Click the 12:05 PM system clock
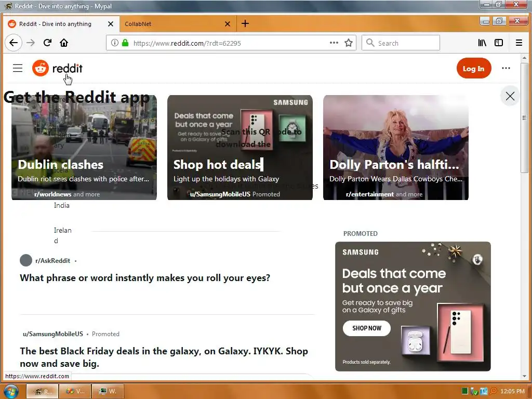Viewport: 532px width, 399px height. (x=512, y=391)
